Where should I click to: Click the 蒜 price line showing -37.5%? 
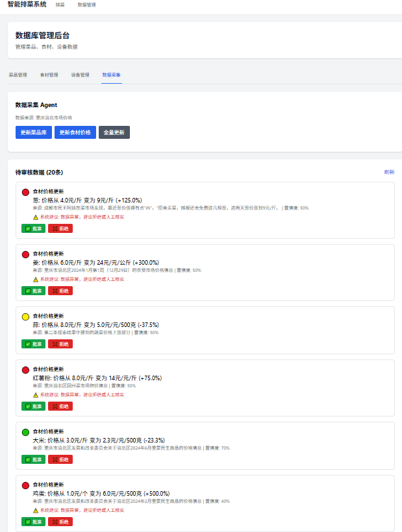tap(95, 324)
